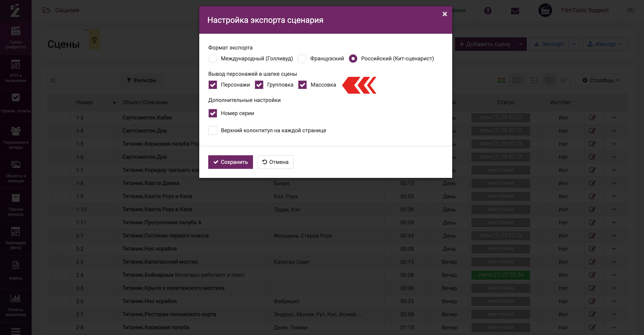The image size is (644, 335).
Task: Sort by Инт/Нат column header
Action: [x=560, y=102]
